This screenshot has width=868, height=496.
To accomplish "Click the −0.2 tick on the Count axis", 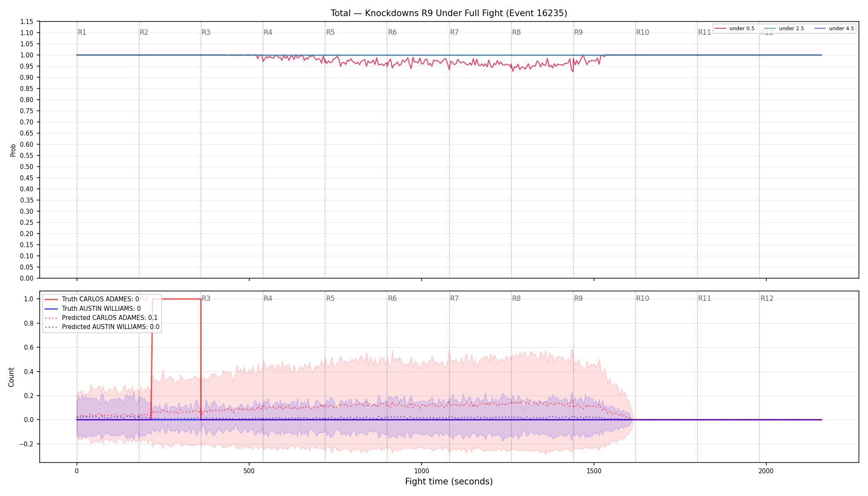I will 26,444.
